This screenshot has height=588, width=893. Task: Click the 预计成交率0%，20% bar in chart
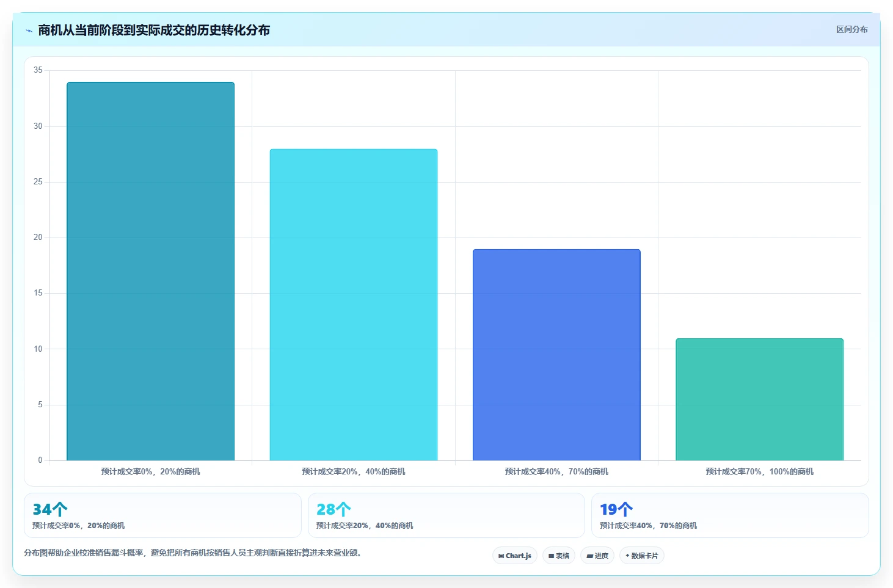point(150,271)
